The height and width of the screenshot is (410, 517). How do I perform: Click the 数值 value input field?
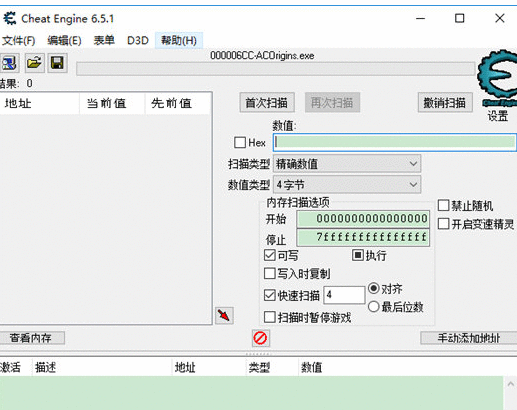pyautogui.click(x=395, y=142)
